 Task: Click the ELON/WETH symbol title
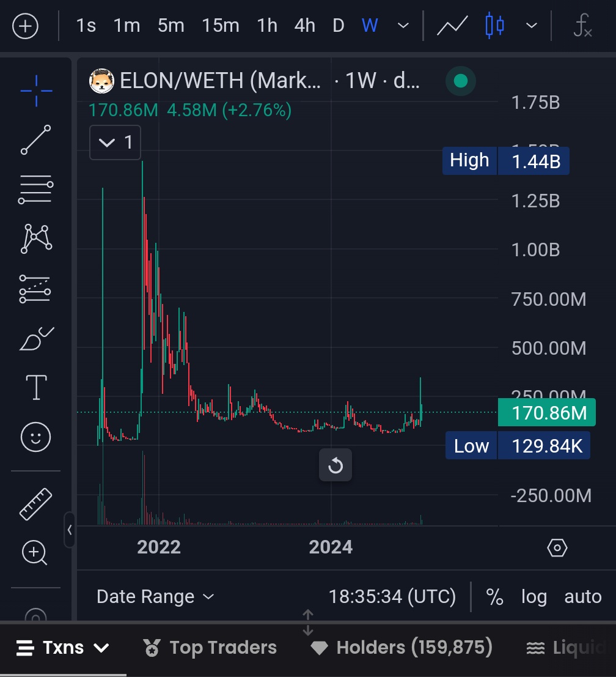pos(220,81)
